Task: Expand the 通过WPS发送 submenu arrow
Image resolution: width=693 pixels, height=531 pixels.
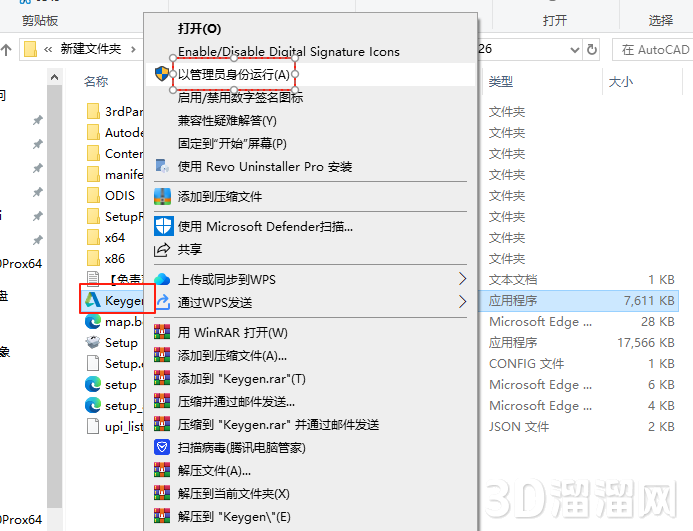Action: (462, 302)
